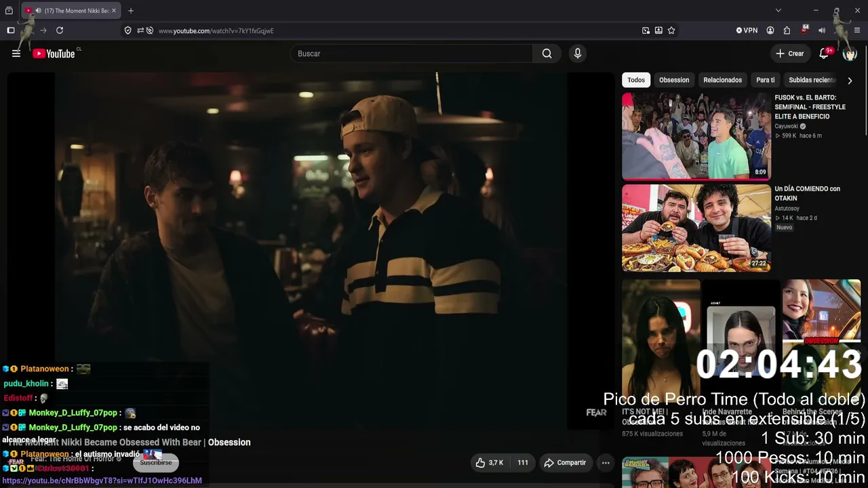Open the browser extensions puzzle icon
This screenshot has height=488, width=868.
tap(787, 30)
